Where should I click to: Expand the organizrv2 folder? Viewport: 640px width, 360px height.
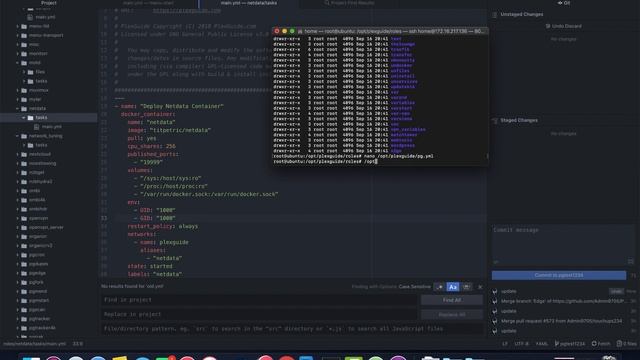[18, 246]
